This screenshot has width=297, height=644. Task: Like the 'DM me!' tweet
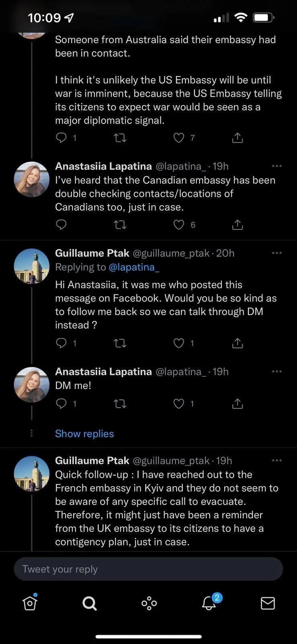[179, 403]
